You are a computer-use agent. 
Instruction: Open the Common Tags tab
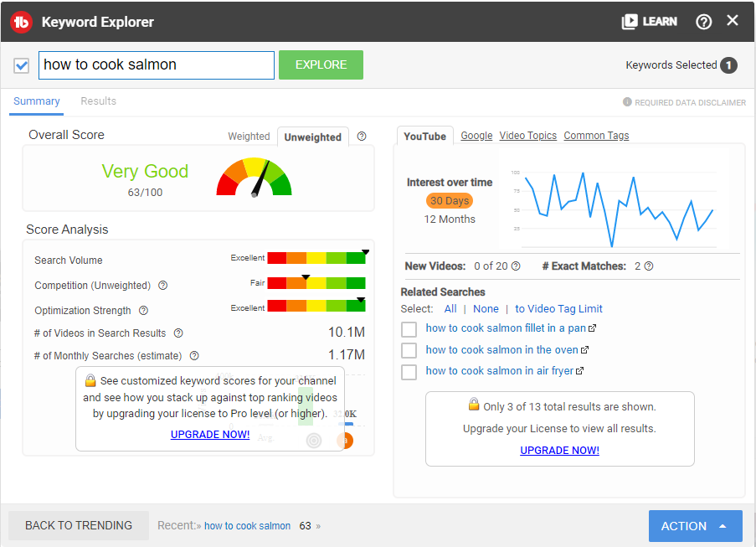(596, 136)
